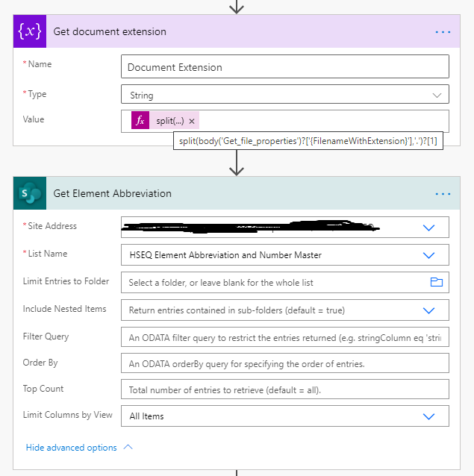Click the split expression tooltip text
474x476 pixels.
(x=308, y=141)
